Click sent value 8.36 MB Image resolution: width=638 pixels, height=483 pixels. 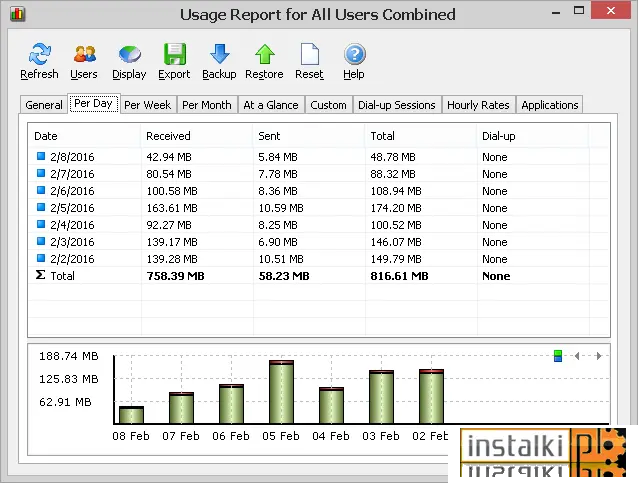coord(278,191)
